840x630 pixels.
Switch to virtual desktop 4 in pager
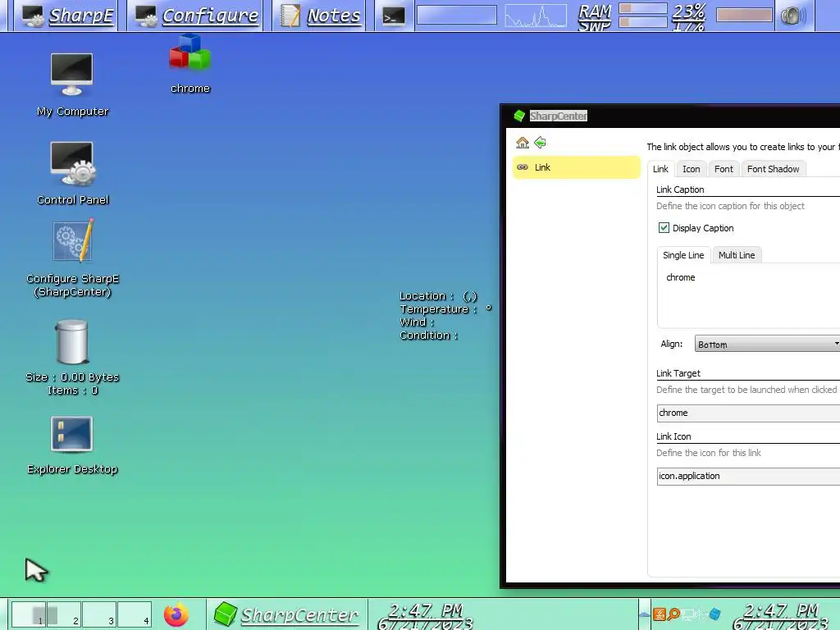pyautogui.click(x=135, y=614)
